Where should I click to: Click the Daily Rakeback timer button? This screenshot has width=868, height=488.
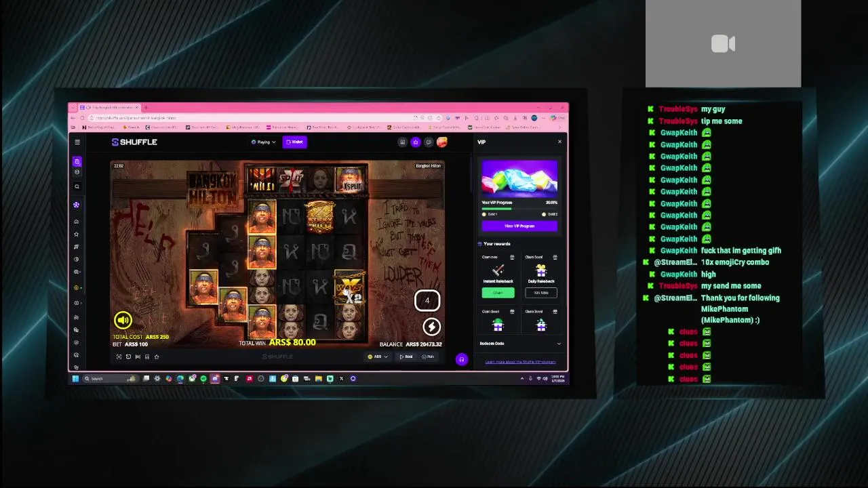540,293
